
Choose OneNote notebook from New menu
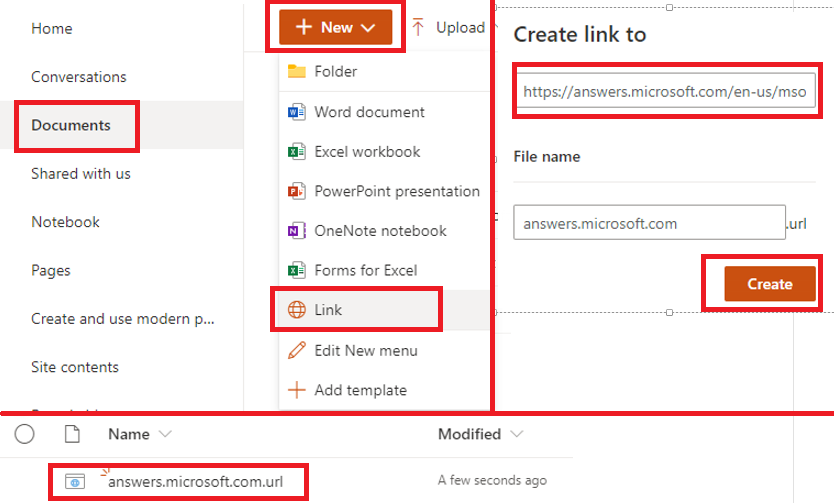coord(384,231)
